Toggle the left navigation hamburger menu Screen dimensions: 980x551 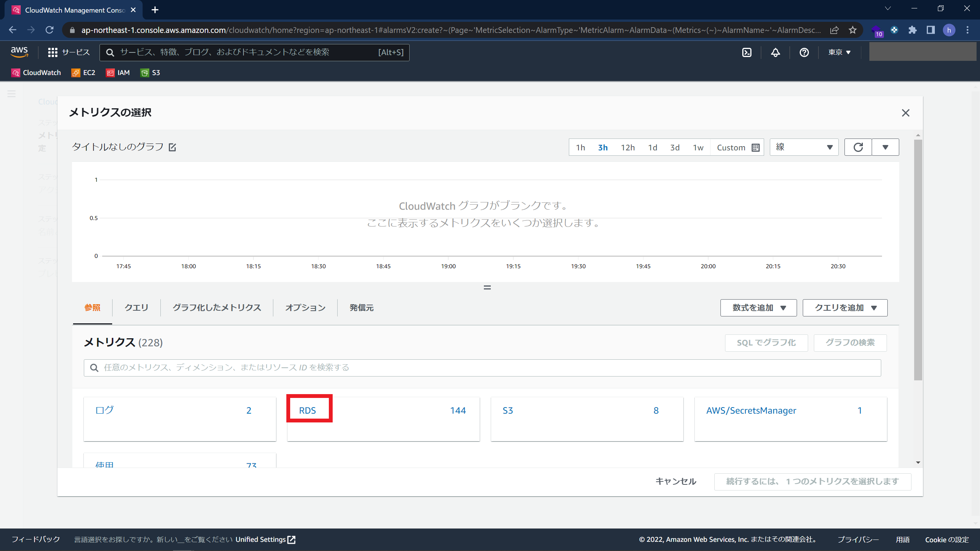[x=11, y=94]
